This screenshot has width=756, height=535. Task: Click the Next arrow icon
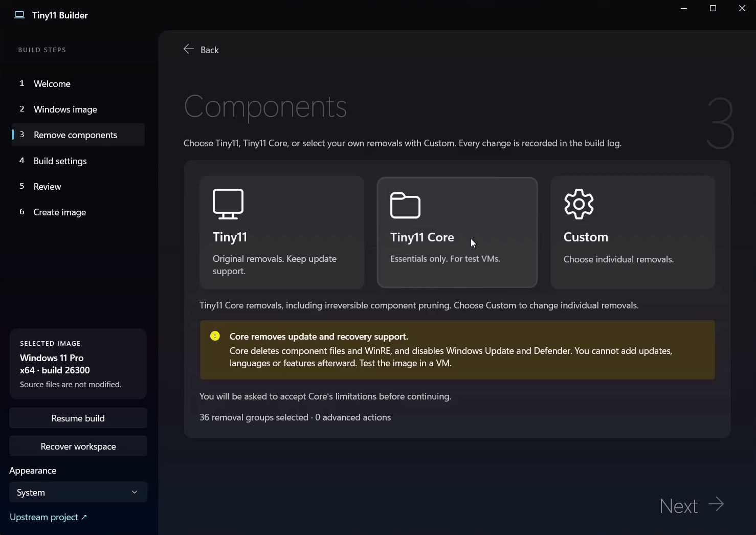click(716, 504)
